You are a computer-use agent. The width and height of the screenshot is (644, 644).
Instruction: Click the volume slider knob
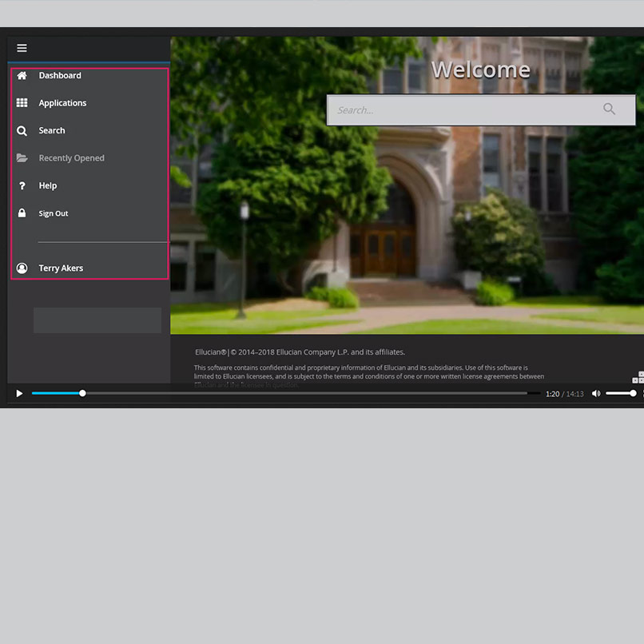pos(633,393)
